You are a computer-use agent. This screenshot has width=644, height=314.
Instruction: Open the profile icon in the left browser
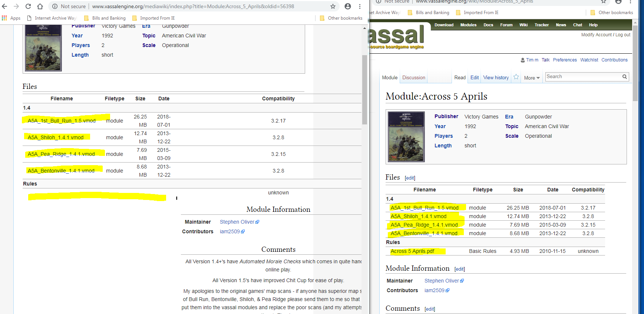click(x=348, y=6)
